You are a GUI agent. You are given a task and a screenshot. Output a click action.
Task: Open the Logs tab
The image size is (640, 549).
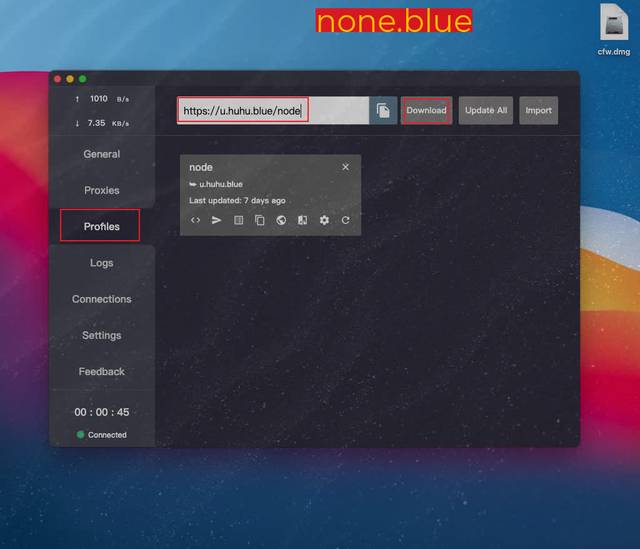click(x=102, y=263)
